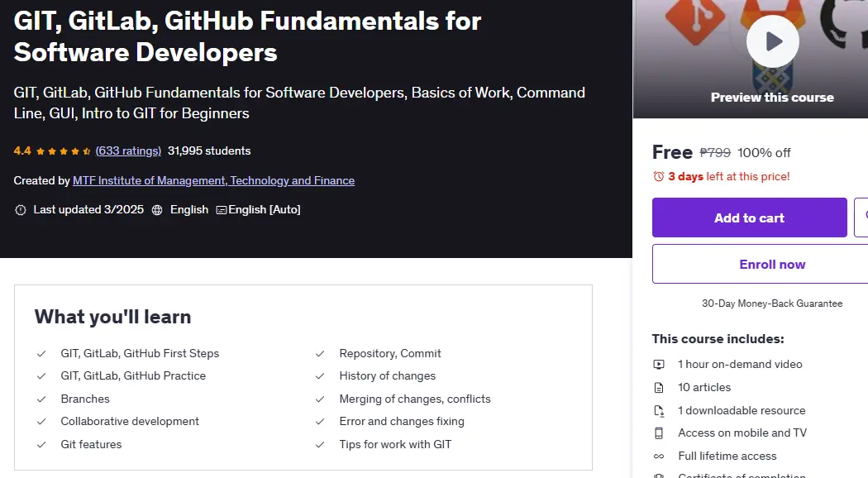
Task: Click the mobile device icon
Action: pyautogui.click(x=659, y=433)
